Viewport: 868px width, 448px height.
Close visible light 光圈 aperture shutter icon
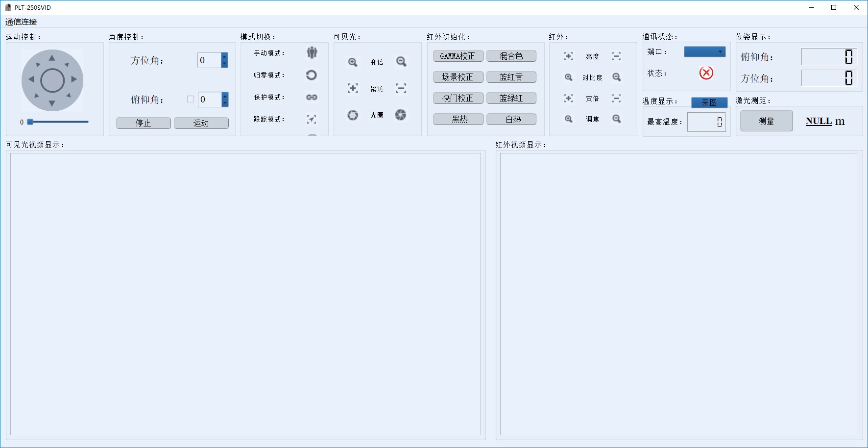coord(401,115)
